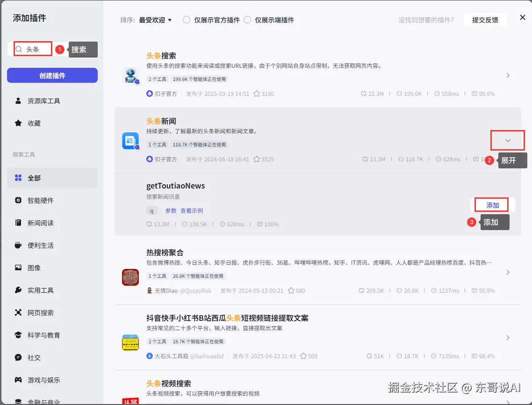Favorite 头条新闻 via its star icon
532x405 pixels.
coord(257,159)
